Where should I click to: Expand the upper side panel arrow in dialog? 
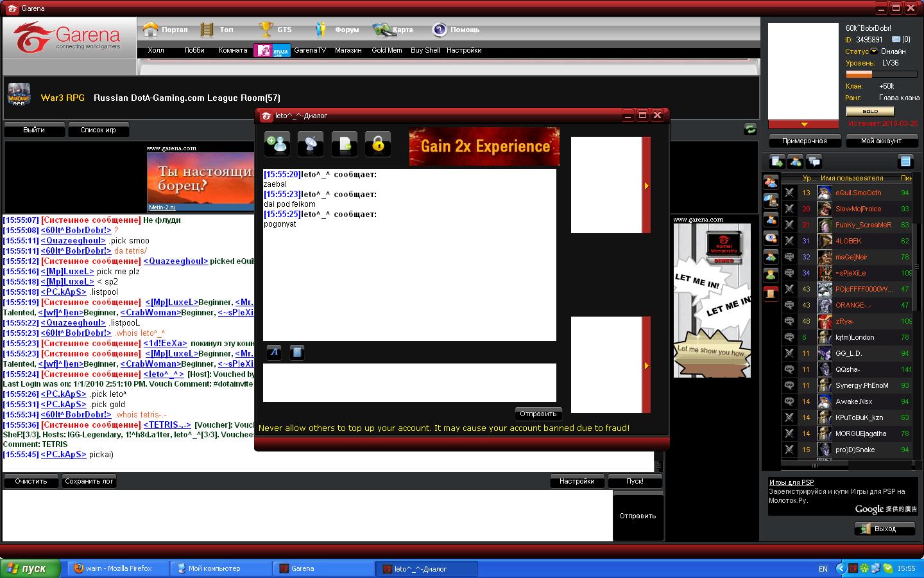tap(646, 186)
